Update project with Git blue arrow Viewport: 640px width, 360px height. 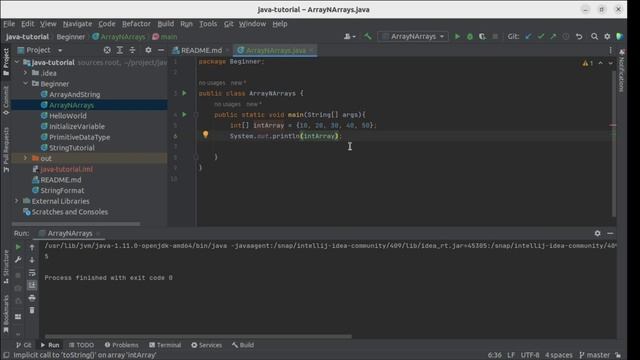point(528,37)
